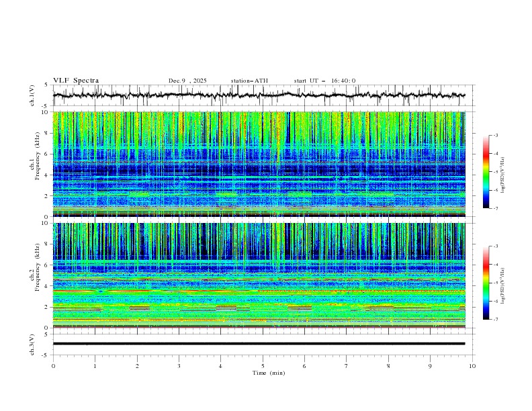Click the ch.2 spectrogram color scale bar
Viewport: 532px width, 411px height.
pos(486,283)
